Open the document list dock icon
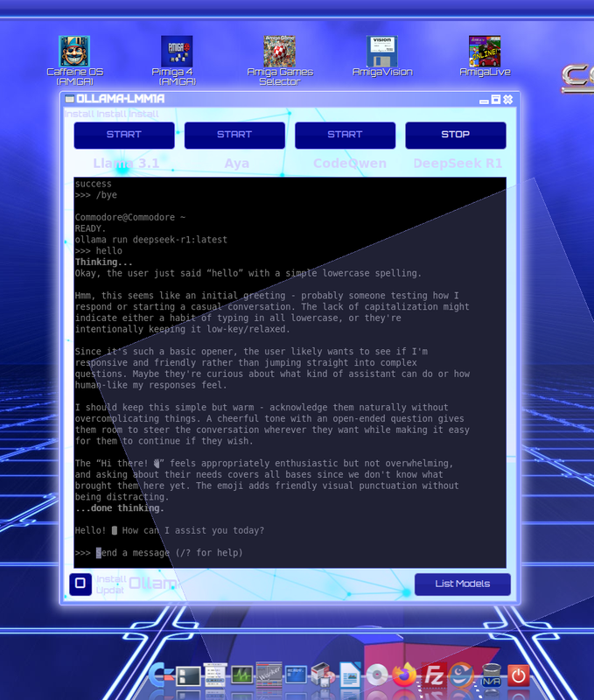Viewport: 594px width, 700px height. click(215, 675)
